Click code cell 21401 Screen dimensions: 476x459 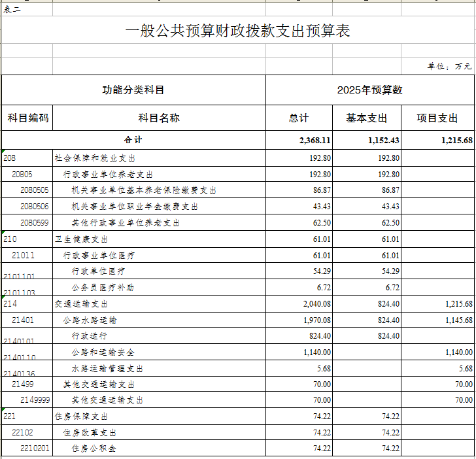27,320
